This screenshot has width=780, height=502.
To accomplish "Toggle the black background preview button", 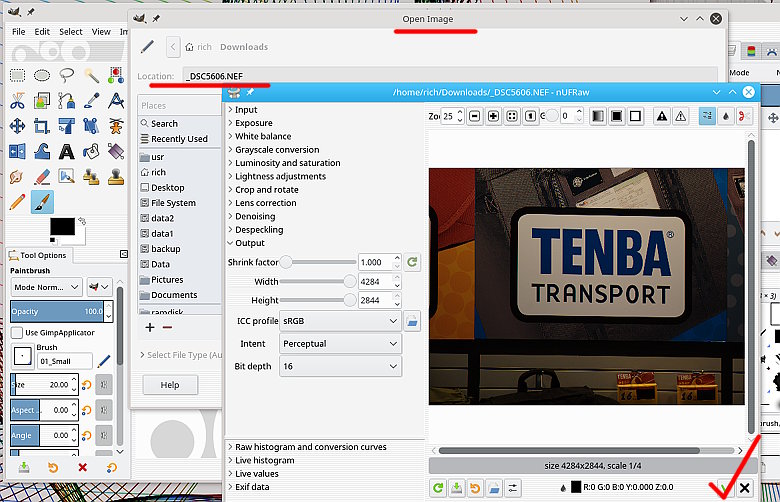I will 617,116.
